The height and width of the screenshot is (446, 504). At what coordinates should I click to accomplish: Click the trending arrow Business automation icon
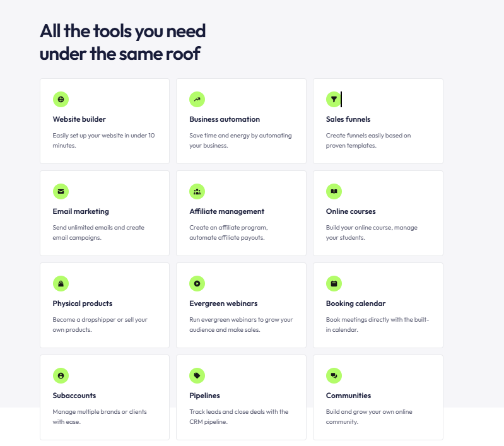tap(197, 99)
